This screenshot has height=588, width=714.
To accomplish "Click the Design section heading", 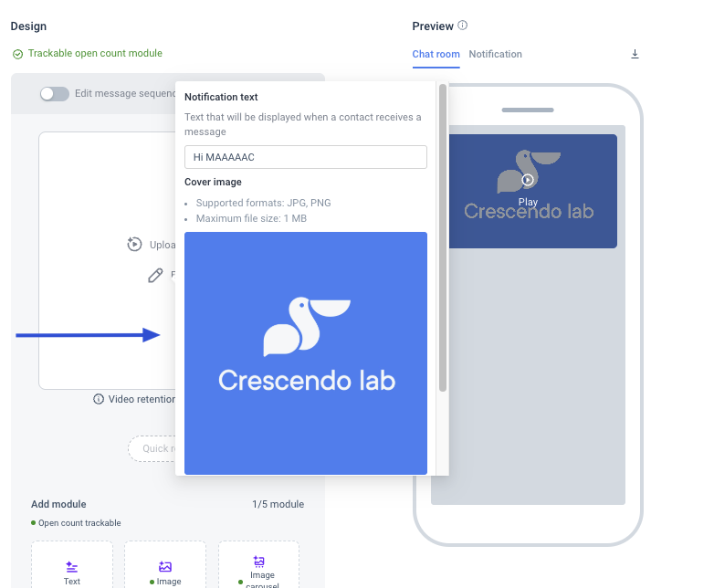I will [28, 26].
